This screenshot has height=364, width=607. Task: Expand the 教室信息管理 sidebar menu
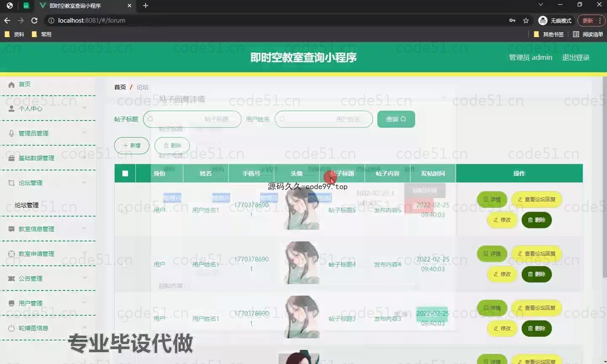(48, 229)
